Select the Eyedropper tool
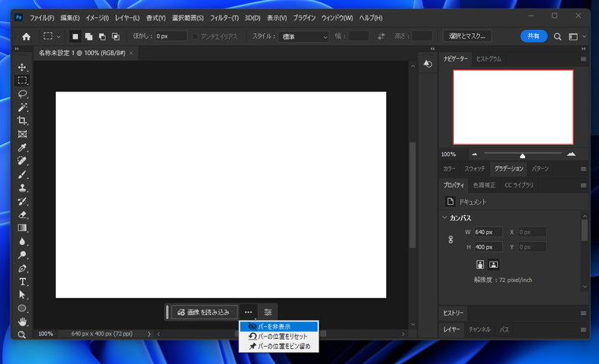This screenshot has width=599, height=364. pyautogui.click(x=22, y=147)
